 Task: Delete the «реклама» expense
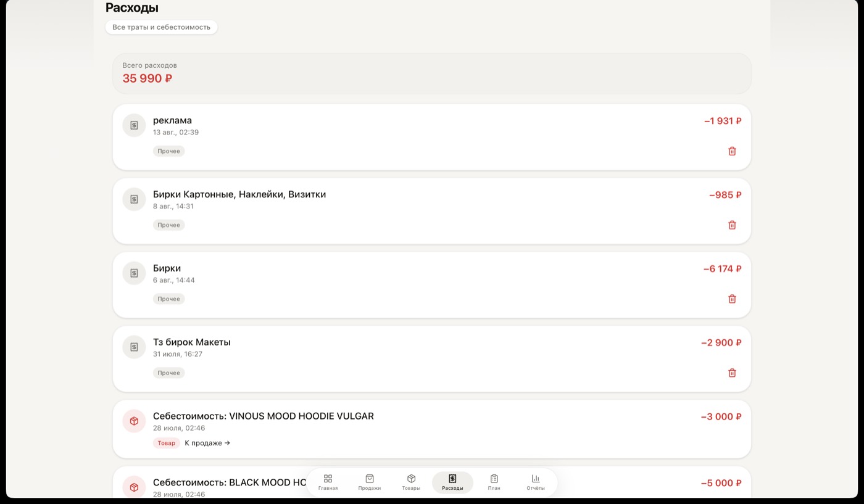[x=732, y=151]
